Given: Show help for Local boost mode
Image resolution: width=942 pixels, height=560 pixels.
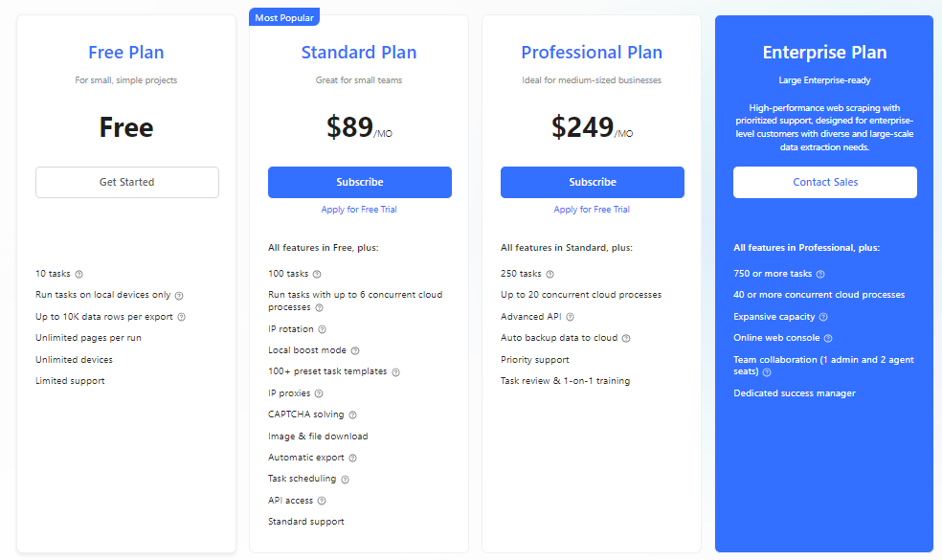Looking at the screenshot, I should coord(355,351).
